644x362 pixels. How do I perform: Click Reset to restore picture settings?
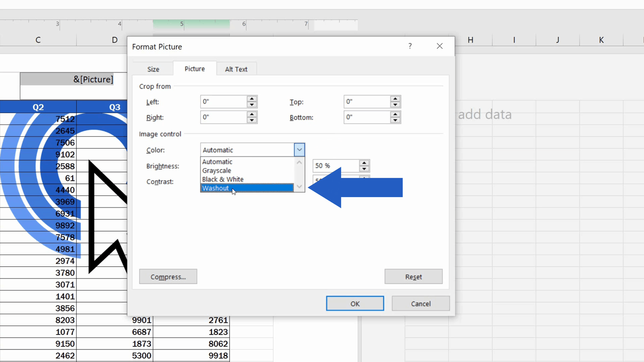tap(413, 276)
